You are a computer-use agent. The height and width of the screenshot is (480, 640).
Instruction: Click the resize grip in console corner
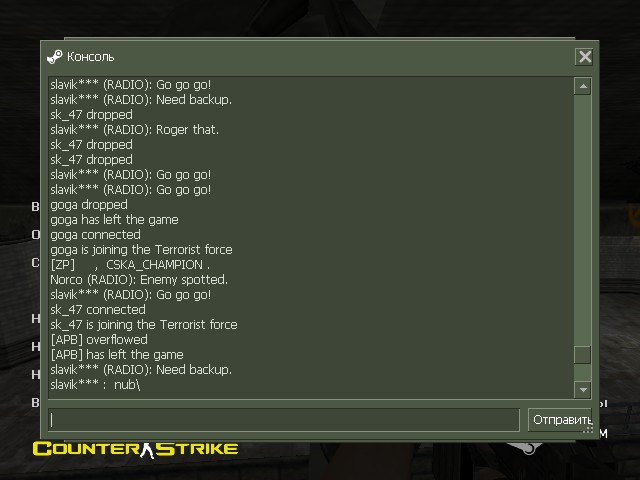[588, 429]
